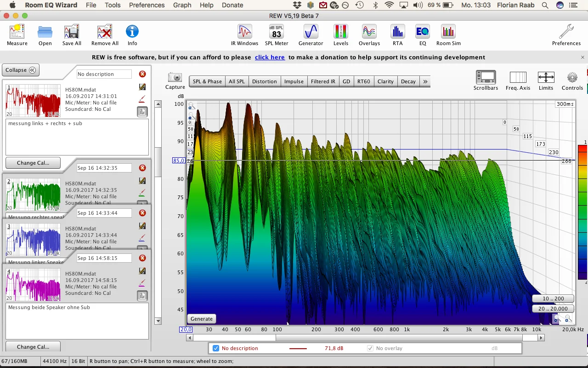
Task: Open the SPL Meter tool
Action: pos(277,35)
